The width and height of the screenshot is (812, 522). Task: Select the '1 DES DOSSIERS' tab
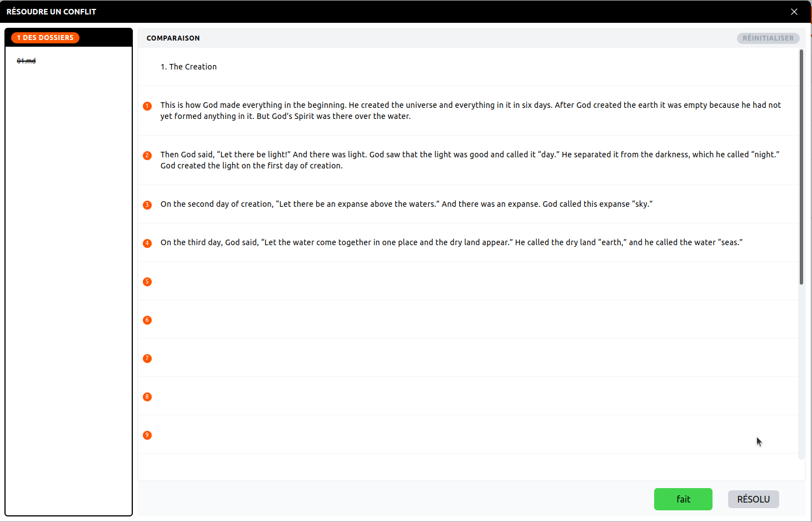[x=46, y=38]
